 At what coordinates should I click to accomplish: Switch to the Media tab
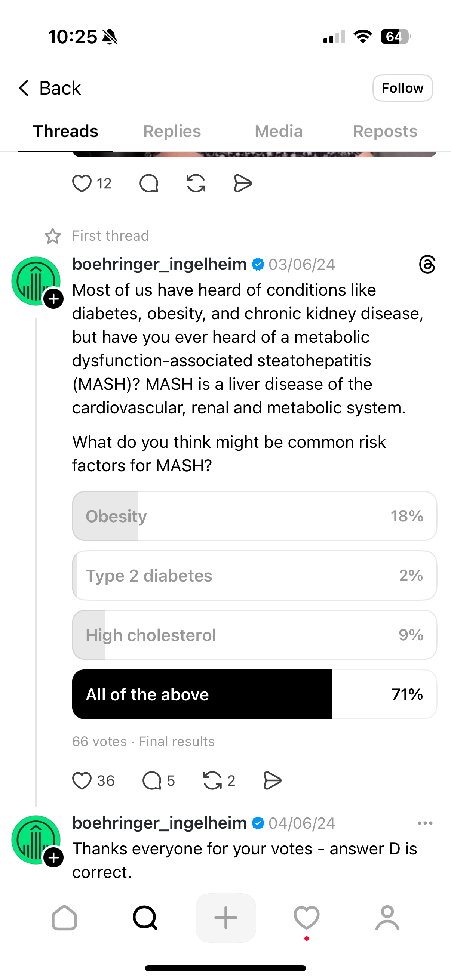(x=279, y=131)
